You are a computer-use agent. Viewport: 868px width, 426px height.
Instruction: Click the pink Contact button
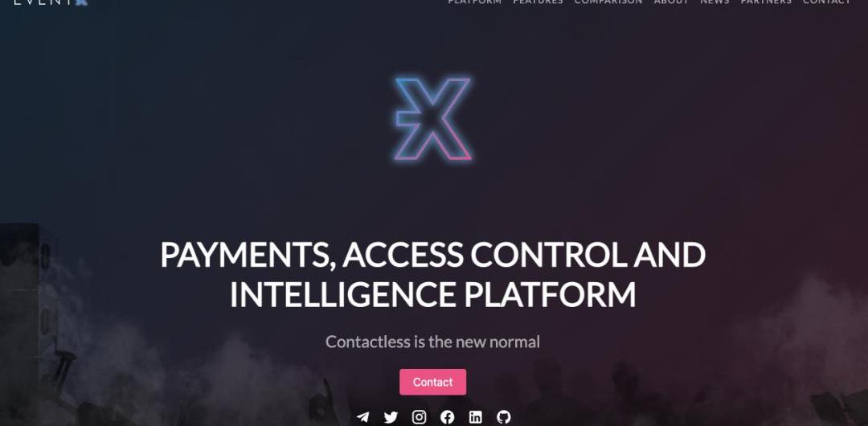(x=433, y=383)
